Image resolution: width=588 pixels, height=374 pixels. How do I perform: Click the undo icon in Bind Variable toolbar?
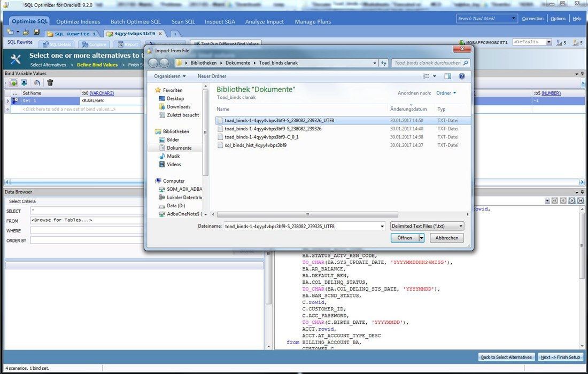[x=37, y=82]
